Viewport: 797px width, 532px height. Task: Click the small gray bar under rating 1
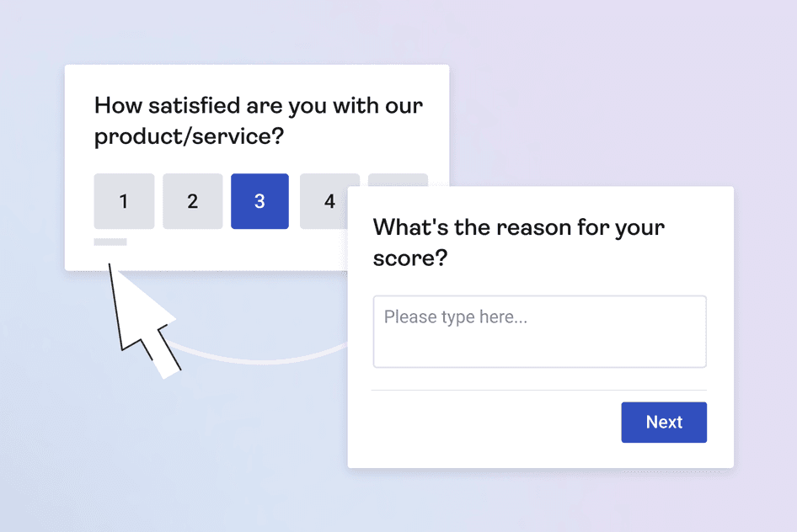click(110, 242)
